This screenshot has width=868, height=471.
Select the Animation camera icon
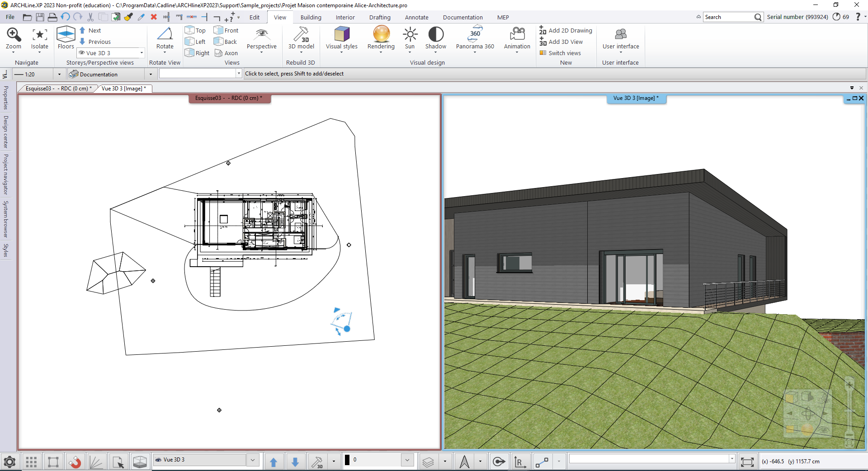pyautogui.click(x=517, y=34)
